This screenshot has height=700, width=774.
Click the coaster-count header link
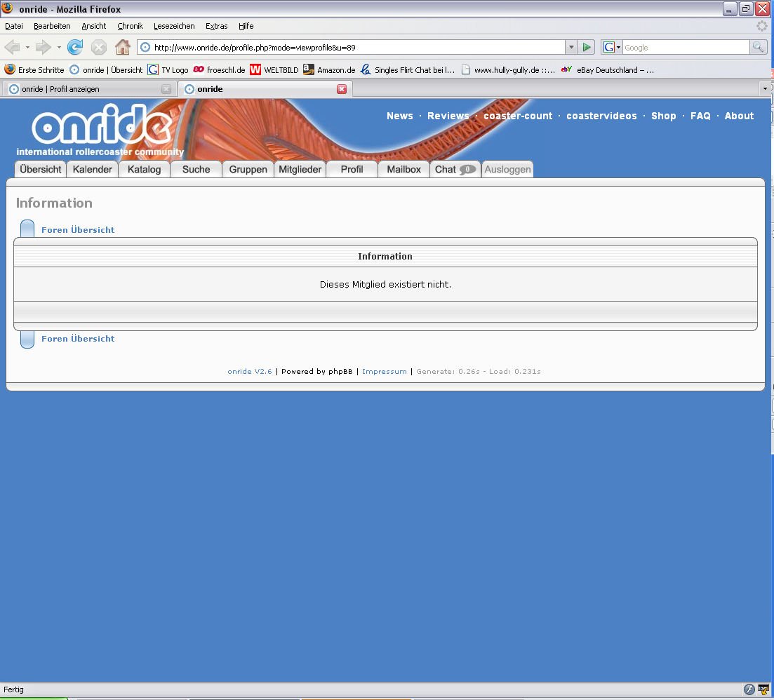pyautogui.click(x=518, y=116)
